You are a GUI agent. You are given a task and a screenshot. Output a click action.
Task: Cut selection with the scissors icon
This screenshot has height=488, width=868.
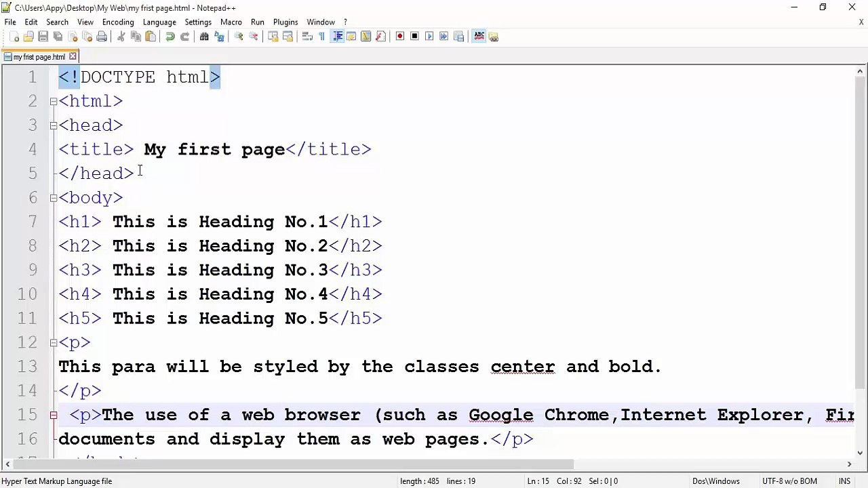click(x=121, y=37)
